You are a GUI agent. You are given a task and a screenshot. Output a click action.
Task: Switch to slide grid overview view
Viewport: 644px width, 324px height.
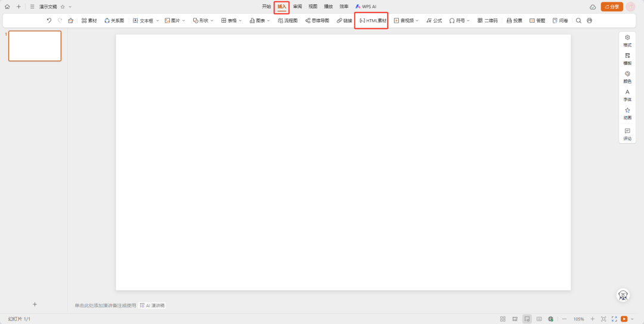click(x=503, y=319)
